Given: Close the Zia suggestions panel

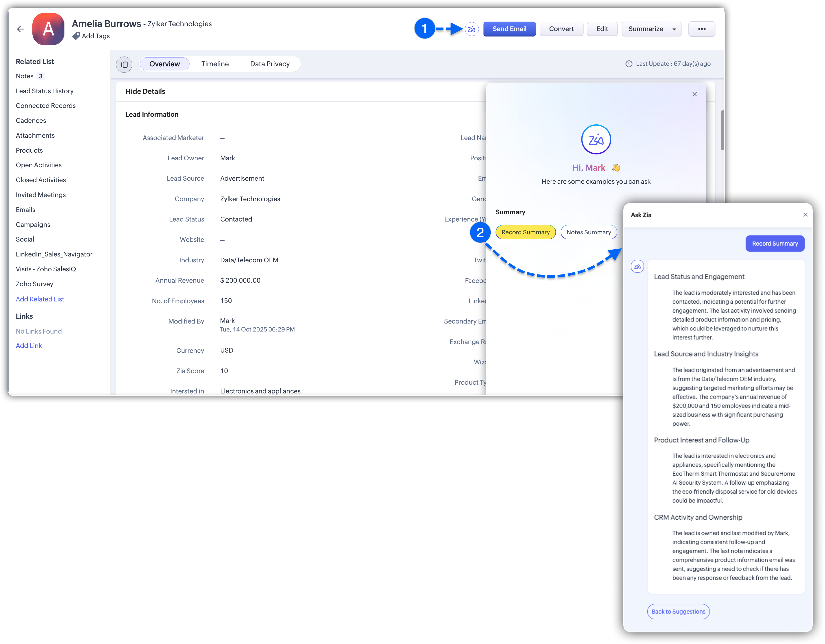Looking at the screenshot, I should coord(694,94).
